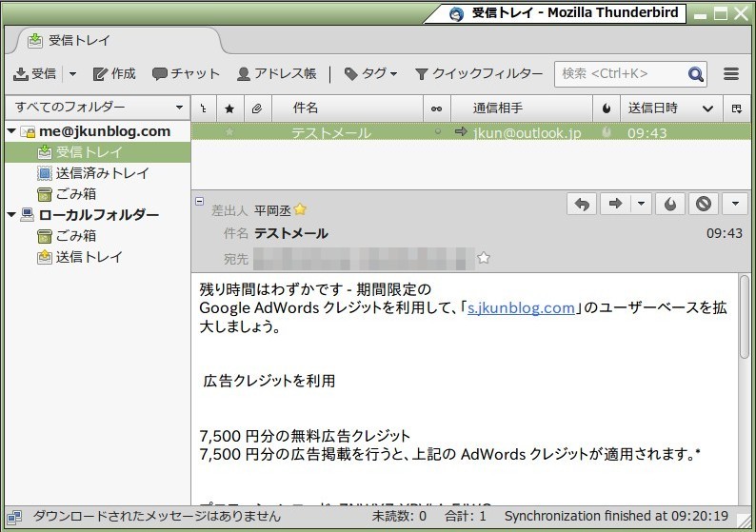Image resolution: width=756 pixels, height=532 pixels.
Task: Sort messages by 送信日時 column
Action: click(x=671, y=108)
